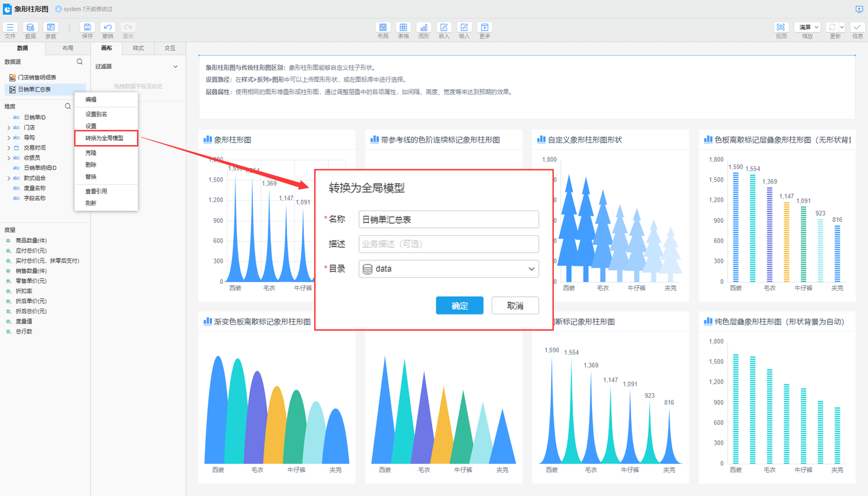This screenshot has width=868, height=496.
Task: Click the 描述 description input field
Action: [x=448, y=244]
